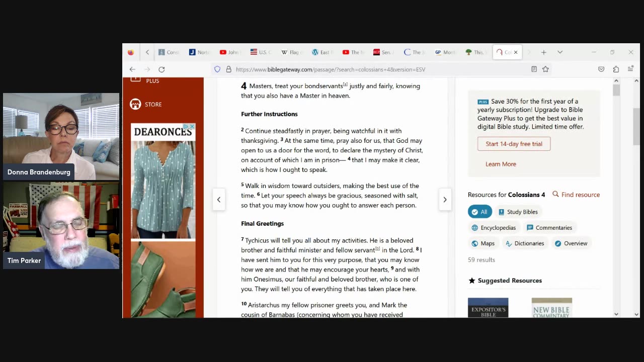Switch to the U.S. C... flag tab
This screenshot has width=644, height=362.
(261, 52)
